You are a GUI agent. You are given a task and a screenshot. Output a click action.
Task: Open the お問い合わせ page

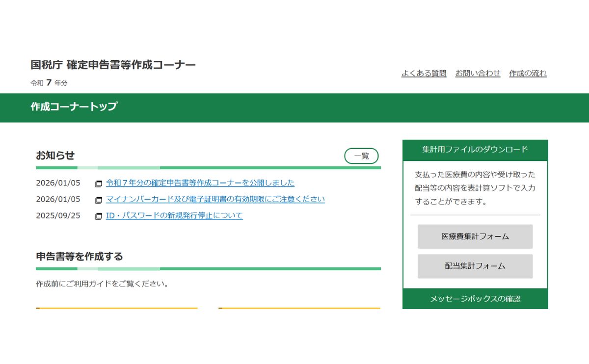point(478,73)
